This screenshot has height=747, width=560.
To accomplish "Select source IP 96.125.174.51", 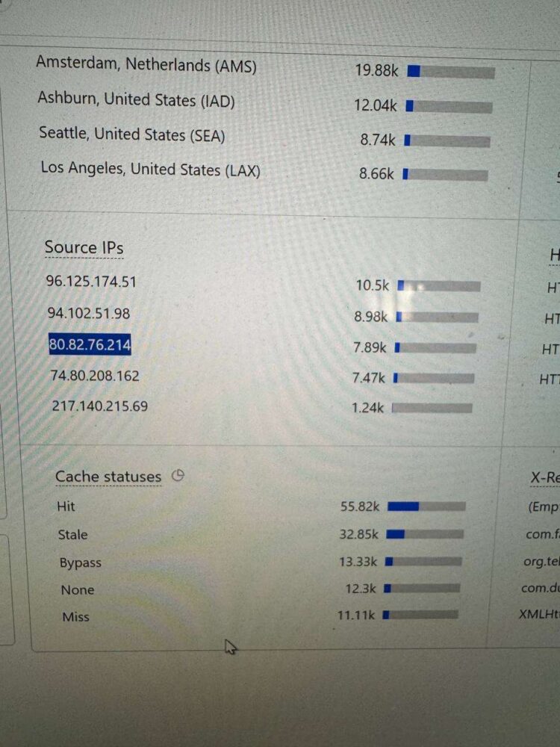I will [x=91, y=282].
